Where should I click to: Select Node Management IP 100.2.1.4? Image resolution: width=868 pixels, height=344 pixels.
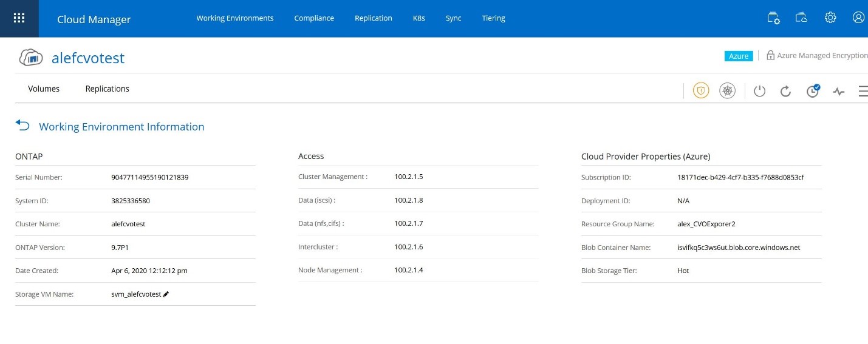[409, 270]
